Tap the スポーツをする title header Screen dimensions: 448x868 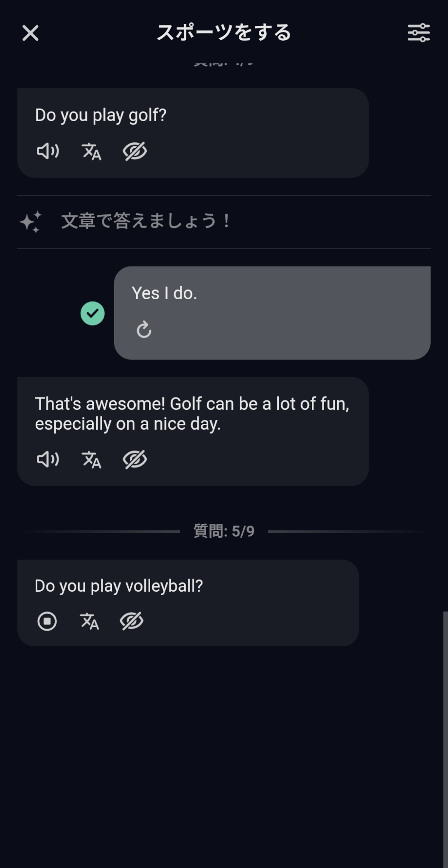coord(224,33)
